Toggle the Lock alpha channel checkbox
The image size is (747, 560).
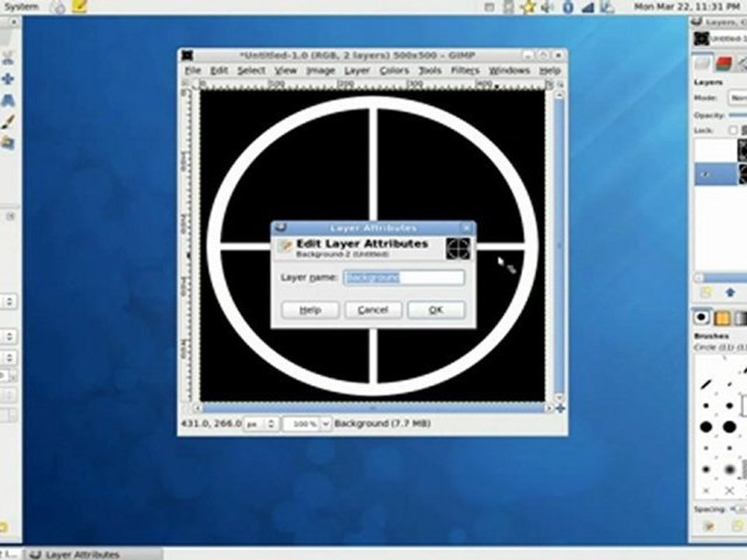(x=731, y=130)
